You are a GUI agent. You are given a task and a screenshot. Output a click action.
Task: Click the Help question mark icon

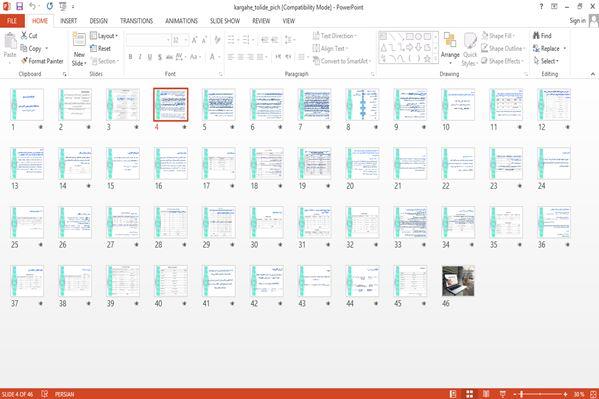(x=541, y=6)
